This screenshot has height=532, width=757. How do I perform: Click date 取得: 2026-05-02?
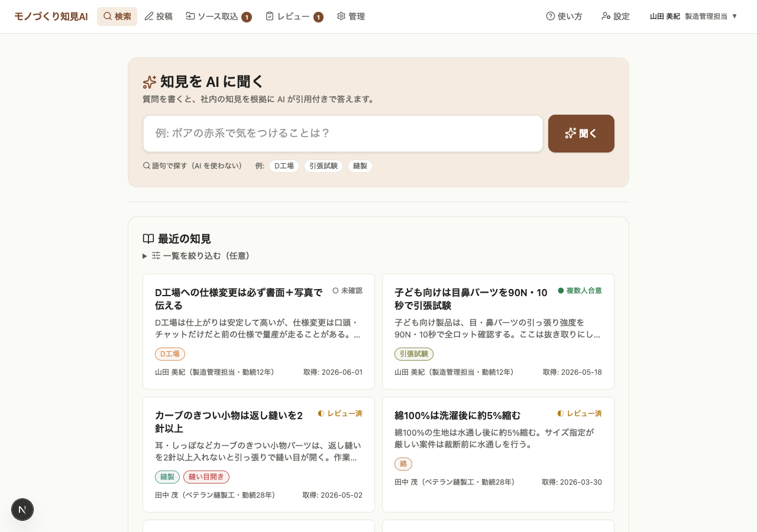[x=332, y=495]
